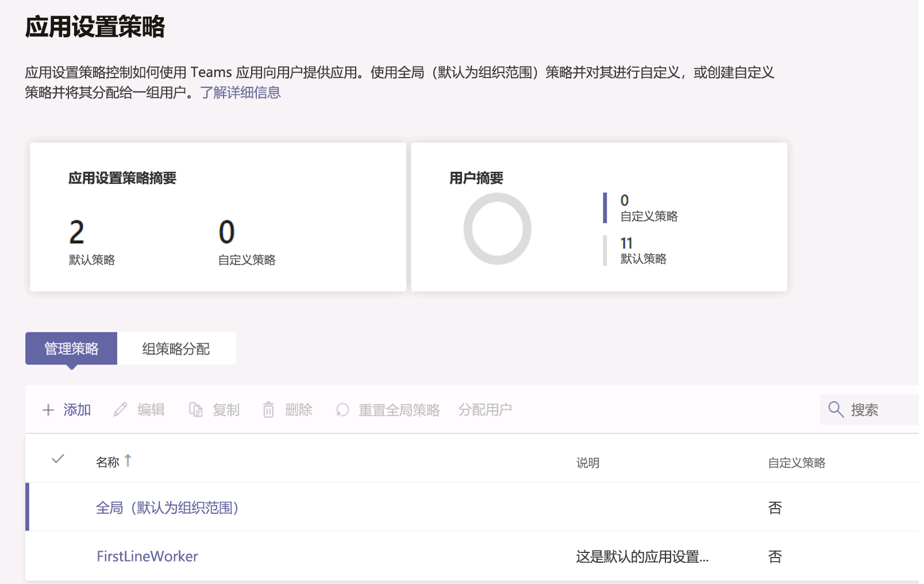924x584 pixels.
Task: Click the copy icon for 复制
Action: (196, 410)
